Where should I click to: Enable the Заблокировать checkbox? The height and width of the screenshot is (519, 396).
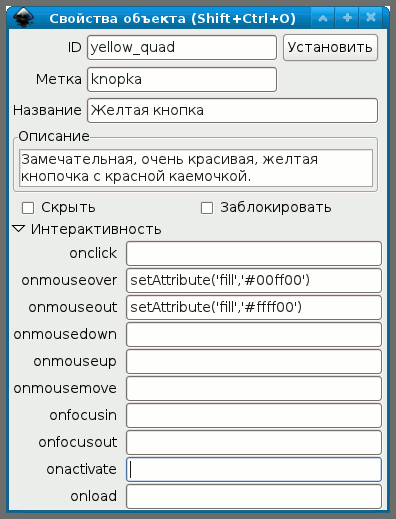(x=207, y=208)
